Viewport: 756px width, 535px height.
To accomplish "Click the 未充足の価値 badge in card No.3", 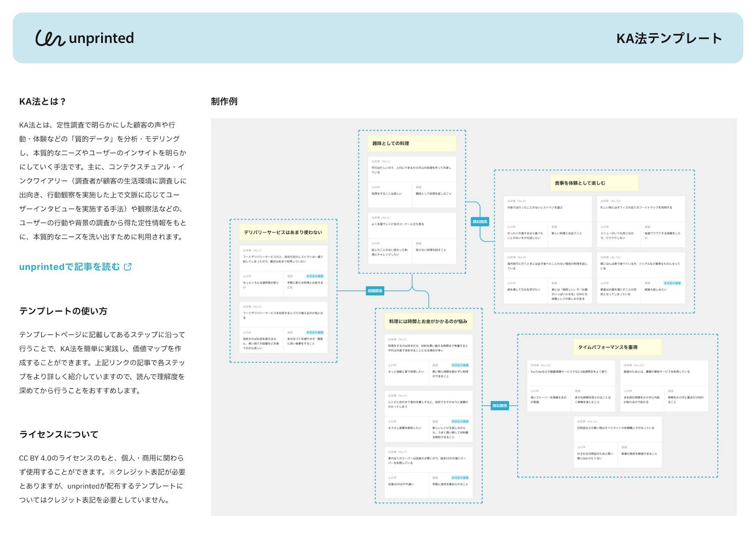I will pyautogui.click(x=314, y=276).
